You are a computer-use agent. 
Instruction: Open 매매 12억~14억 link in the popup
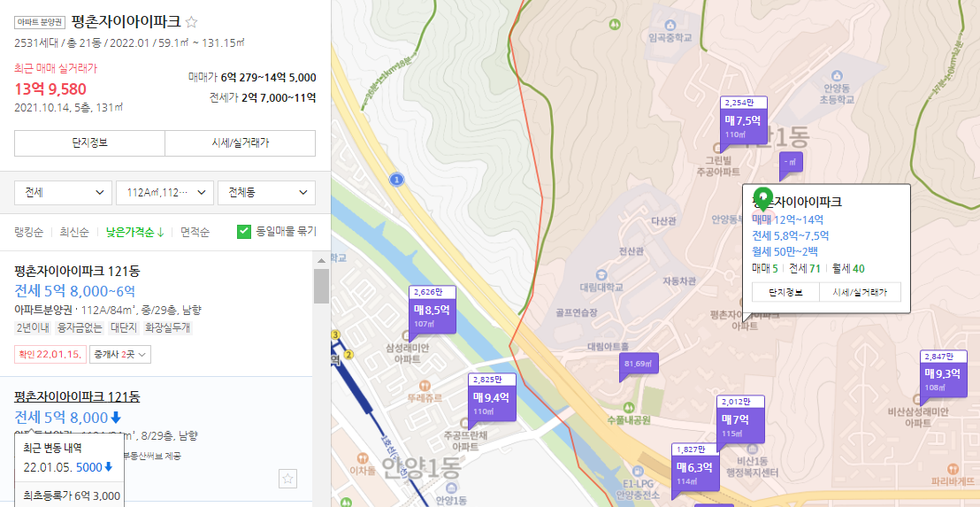click(x=787, y=219)
